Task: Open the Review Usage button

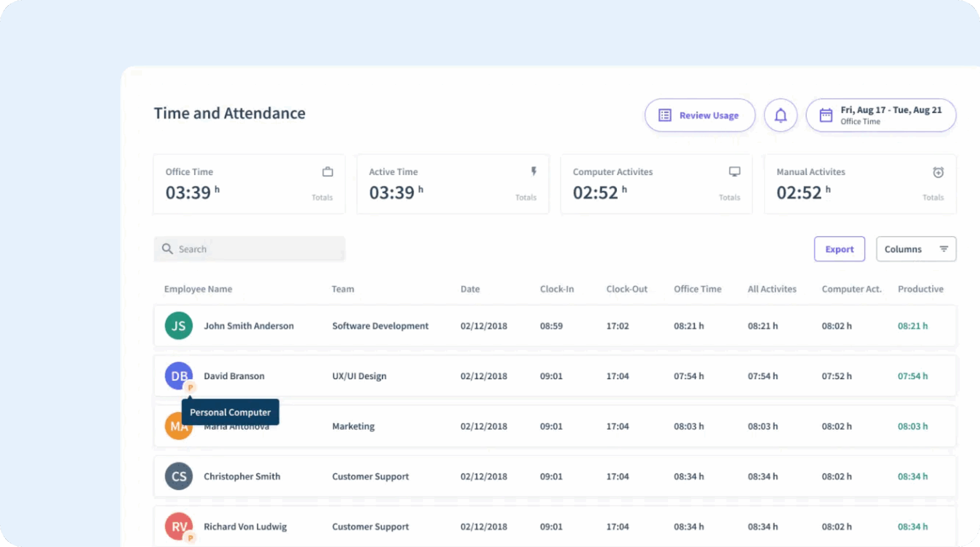Action: 700,115
